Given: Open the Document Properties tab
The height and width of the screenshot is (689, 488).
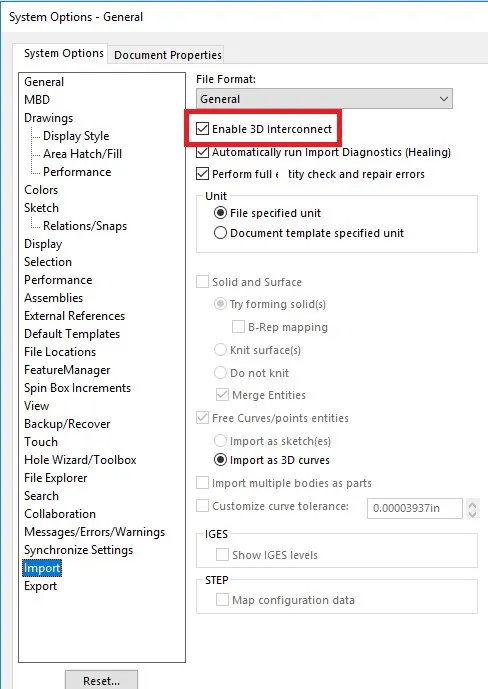Looking at the screenshot, I should [x=167, y=55].
